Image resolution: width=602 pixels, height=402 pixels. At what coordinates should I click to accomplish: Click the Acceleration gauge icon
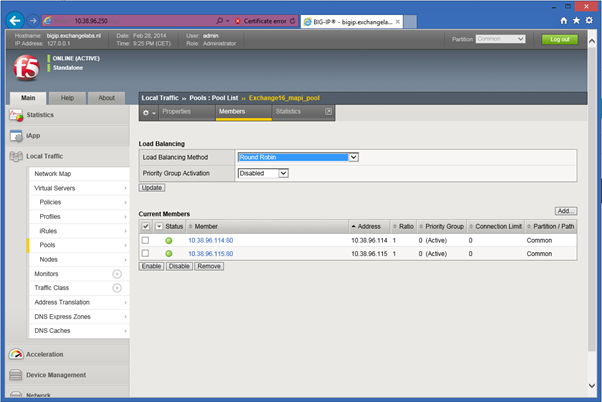point(17,353)
